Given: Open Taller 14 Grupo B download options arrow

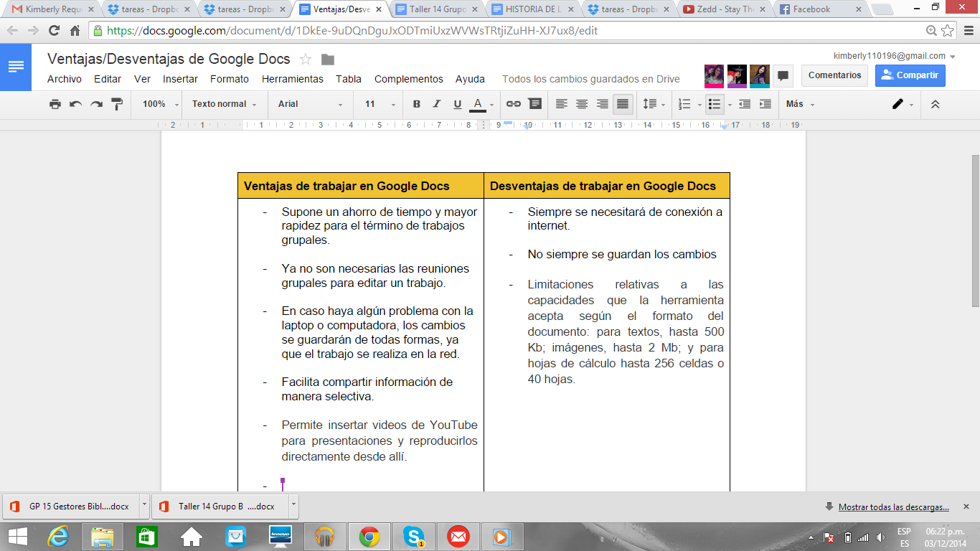Looking at the screenshot, I should (x=293, y=506).
